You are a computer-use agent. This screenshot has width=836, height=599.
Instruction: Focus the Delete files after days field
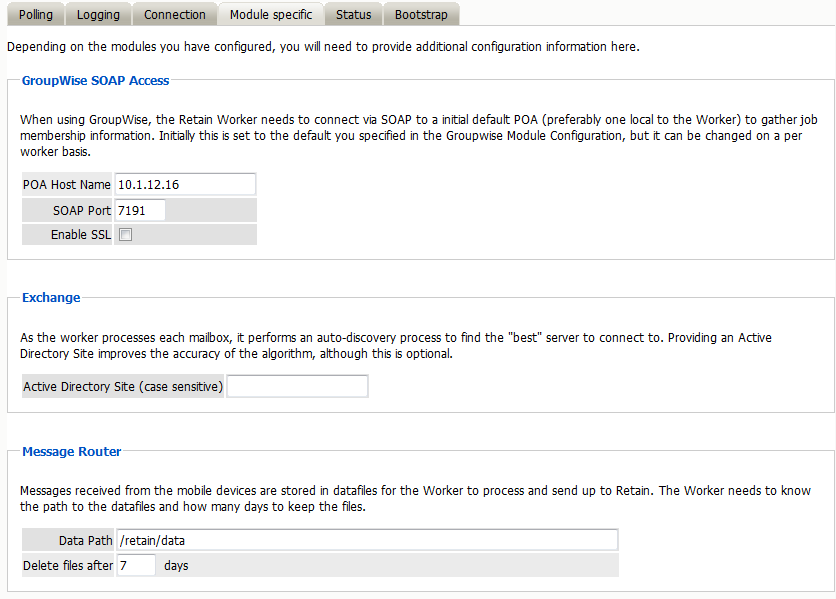(136, 565)
